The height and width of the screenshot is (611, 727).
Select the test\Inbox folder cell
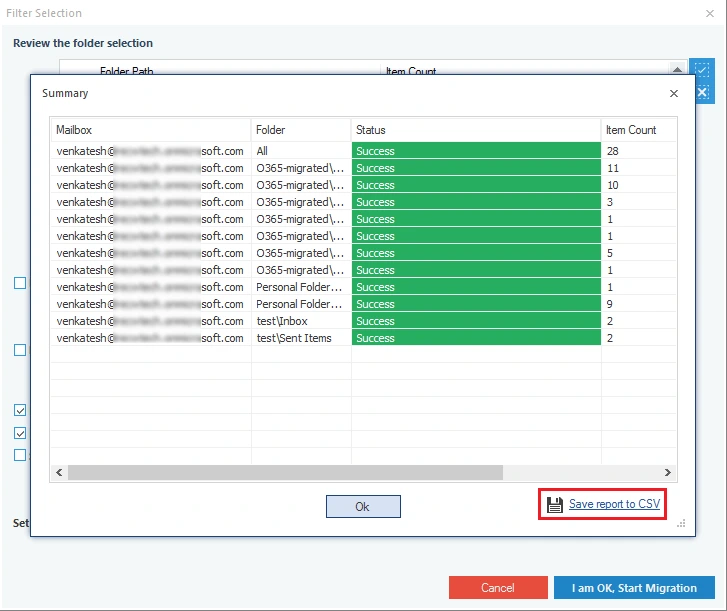tap(301, 321)
